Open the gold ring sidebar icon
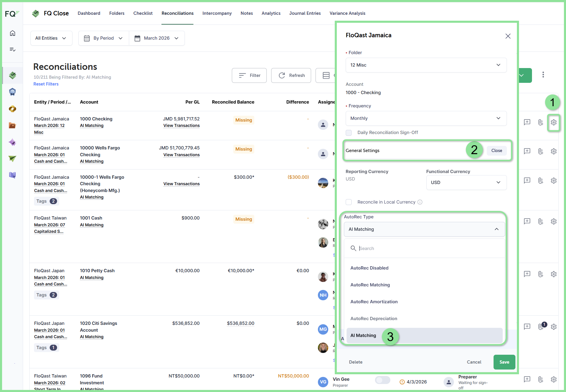The height and width of the screenshot is (392, 566). (x=12, y=109)
